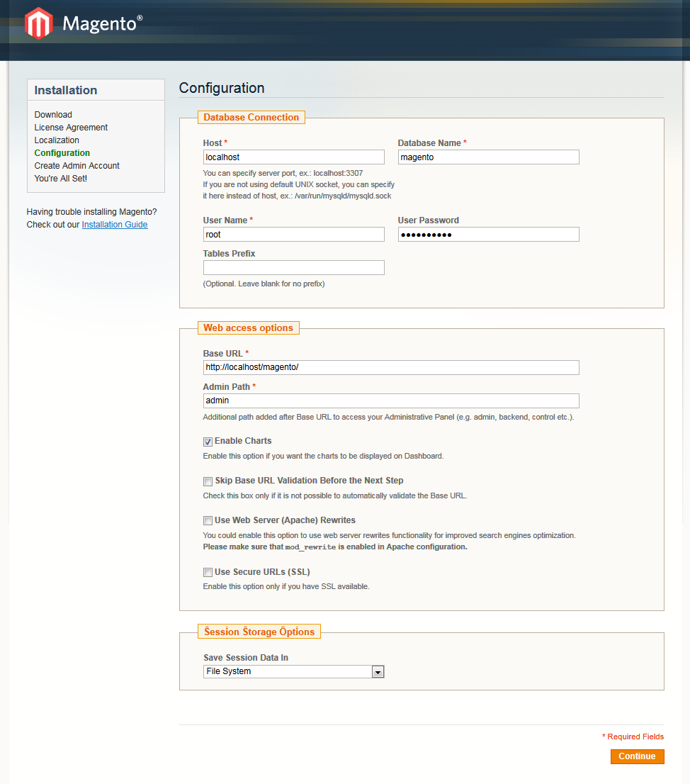Screen dimensions: 690x784
Task: Open the Save Session Data In dropdown
Action: pos(294,671)
